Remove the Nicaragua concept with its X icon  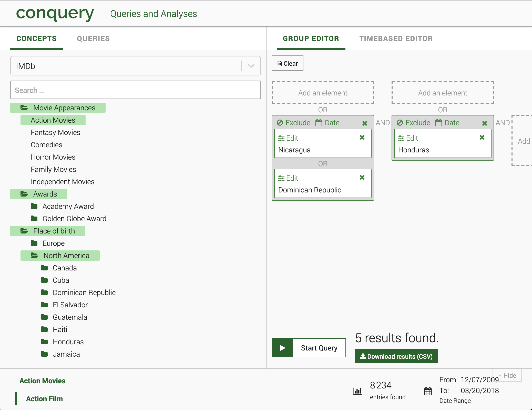tap(362, 138)
